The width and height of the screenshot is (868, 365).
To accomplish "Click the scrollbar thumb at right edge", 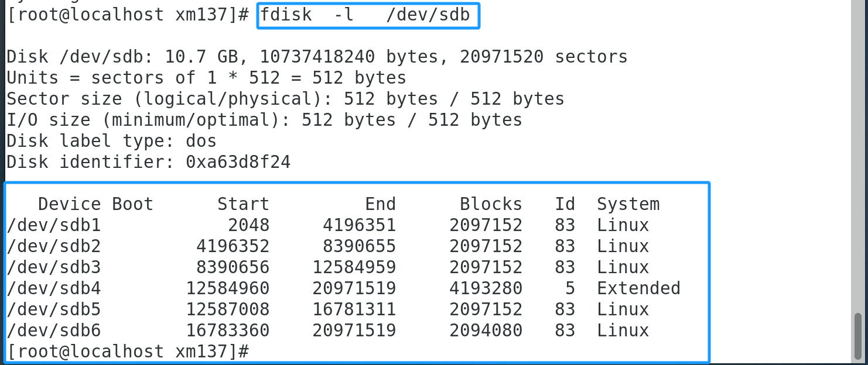I will (858, 337).
